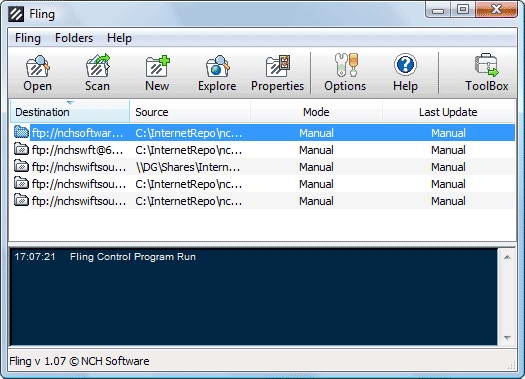This screenshot has height=379, width=525.
Task: Click the log timestamp 17:07:21
Action: [35, 257]
